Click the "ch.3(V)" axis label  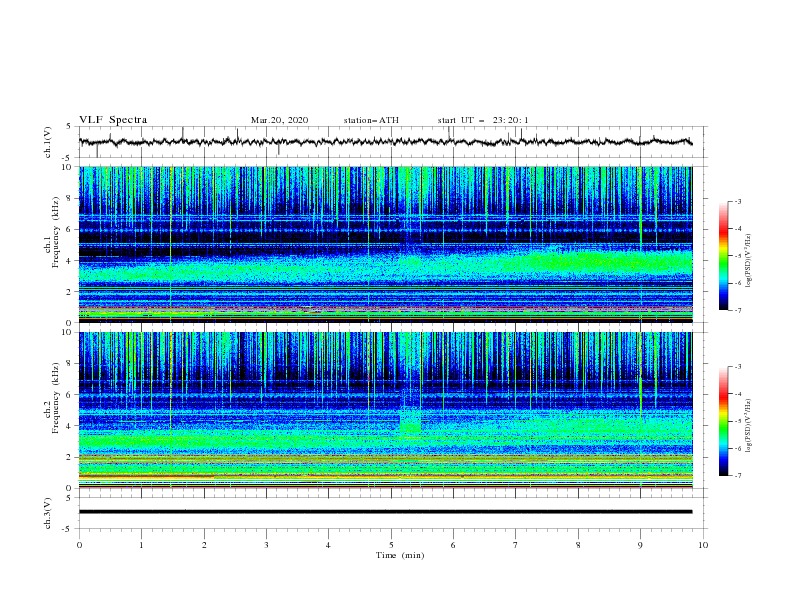(48, 513)
